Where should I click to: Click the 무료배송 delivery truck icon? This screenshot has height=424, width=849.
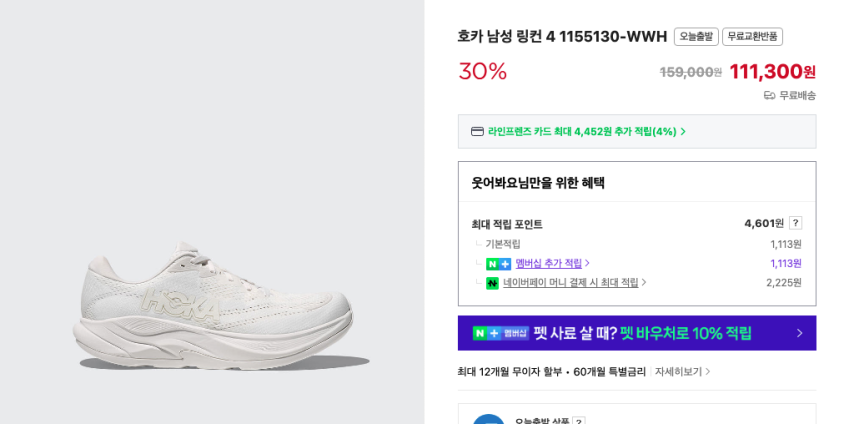pos(769,96)
